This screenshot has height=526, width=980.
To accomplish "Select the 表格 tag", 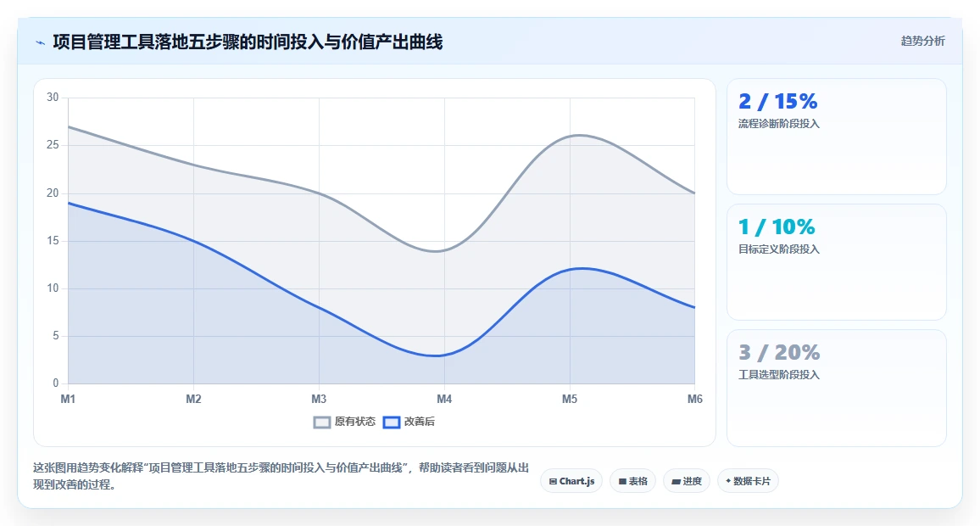I will pos(632,481).
